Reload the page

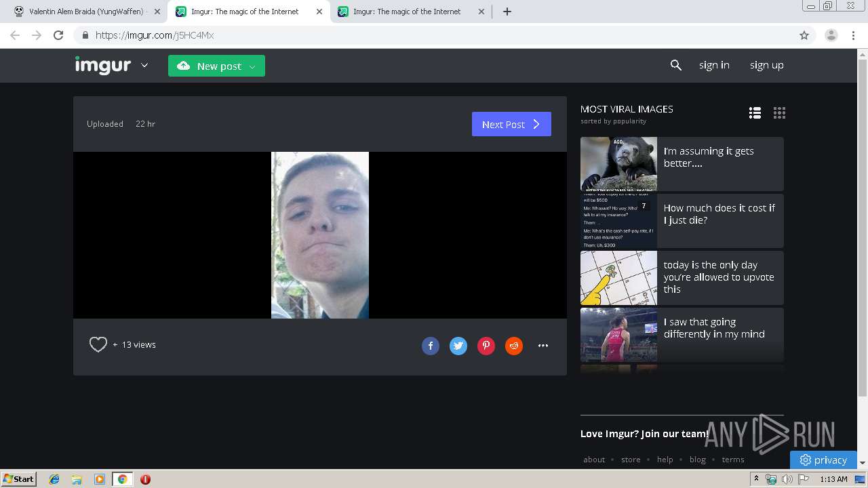click(58, 35)
